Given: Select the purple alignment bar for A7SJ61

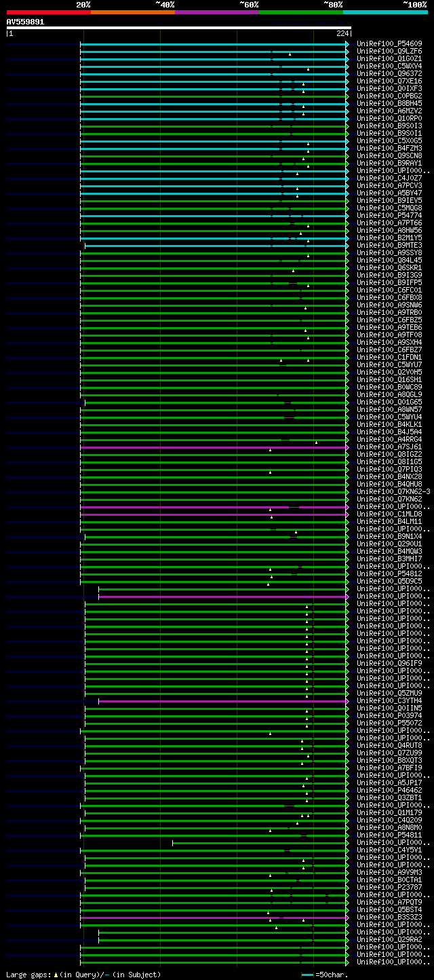Looking at the screenshot, I should 214,447.
